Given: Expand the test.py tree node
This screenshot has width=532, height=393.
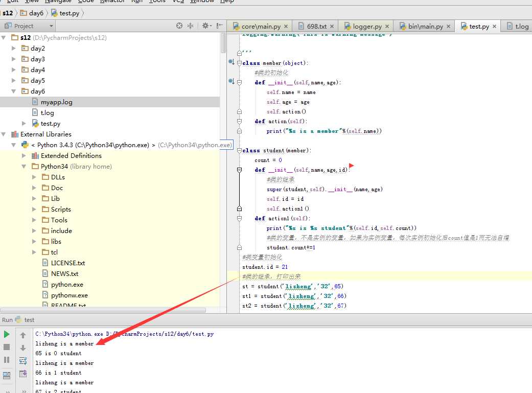Looking at the screenshot, I should tap(24, 124).
